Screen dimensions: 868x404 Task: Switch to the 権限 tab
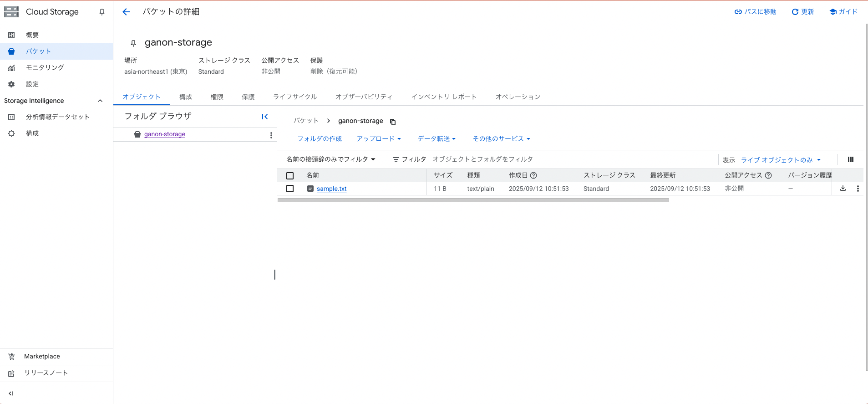pos(217,97)
